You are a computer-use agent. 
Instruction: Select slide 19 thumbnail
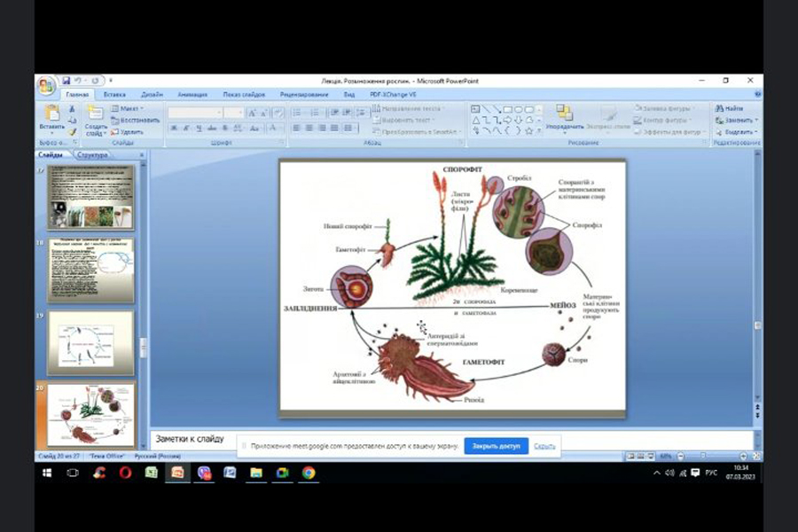[90, 343]
